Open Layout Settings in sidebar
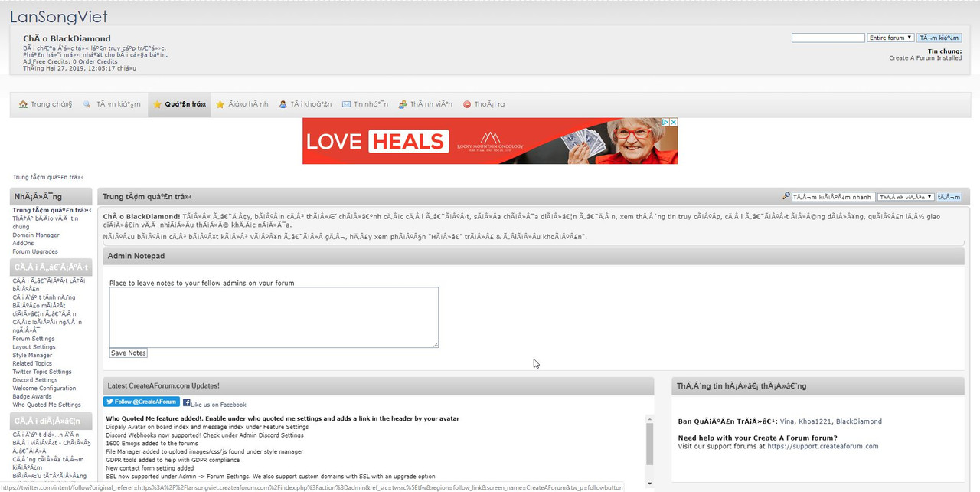Viewport: 980px width, 492px height. click(34, 347)
